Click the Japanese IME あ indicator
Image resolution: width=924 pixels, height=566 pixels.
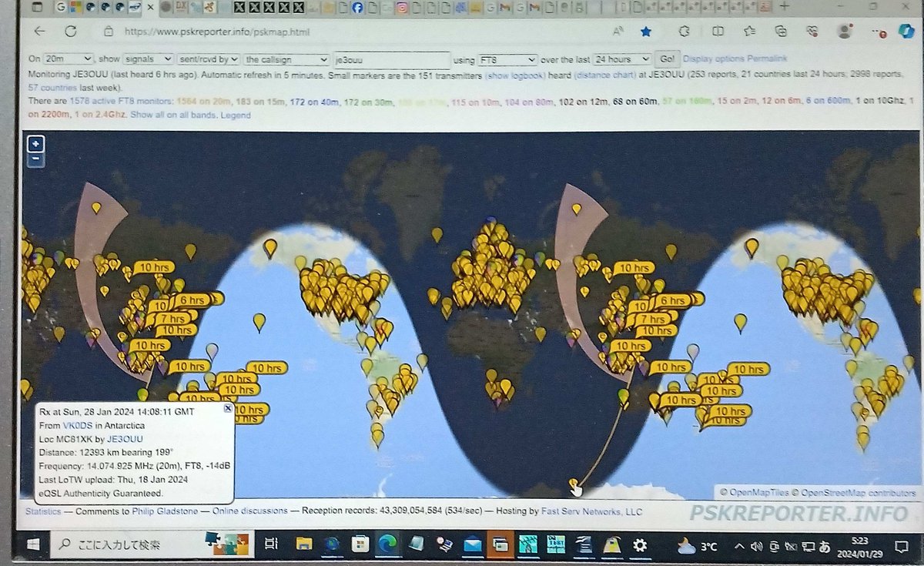pyautogui.click(x=825, y=547)
